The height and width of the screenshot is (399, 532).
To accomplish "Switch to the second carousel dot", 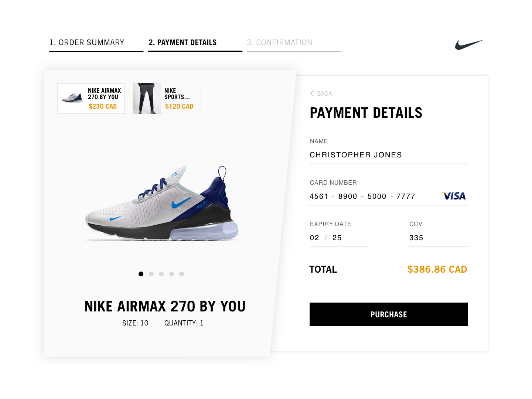I will coord(151,274).
